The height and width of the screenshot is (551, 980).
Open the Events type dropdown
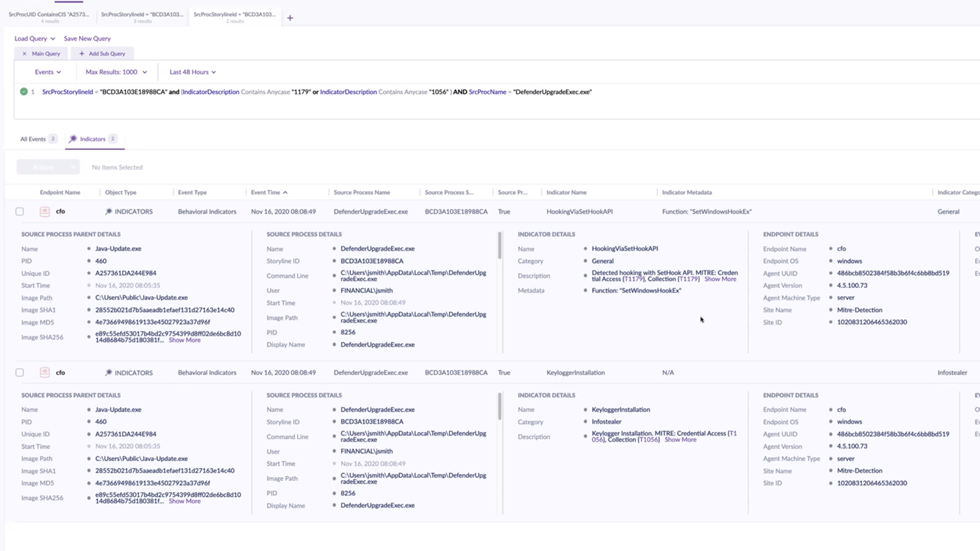tap(48, 72)
